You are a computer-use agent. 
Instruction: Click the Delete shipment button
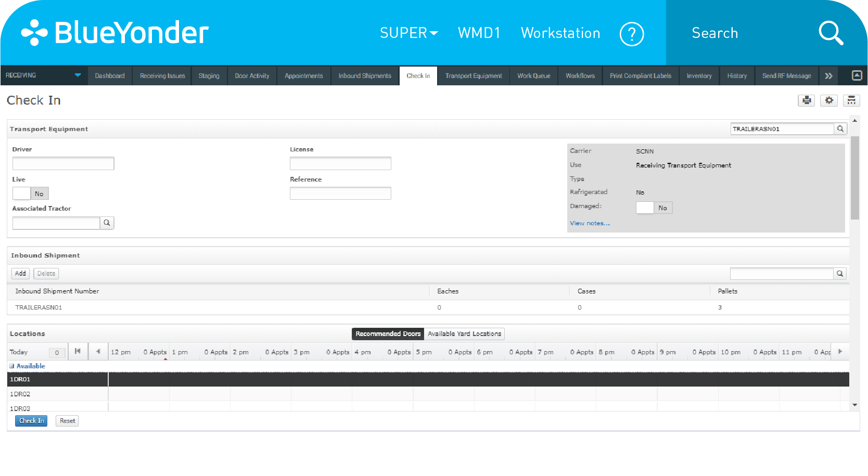tap(46, 274)
